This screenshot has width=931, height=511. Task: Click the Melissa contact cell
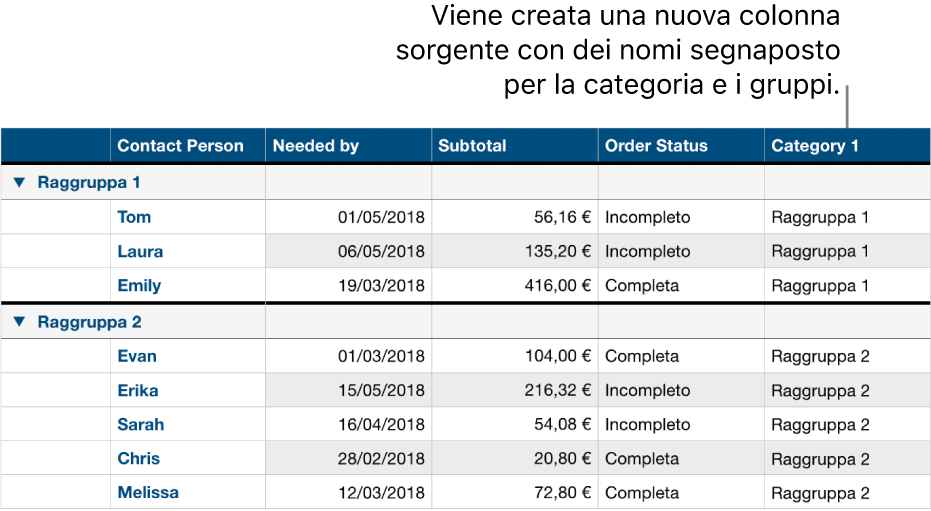(148, 492)
